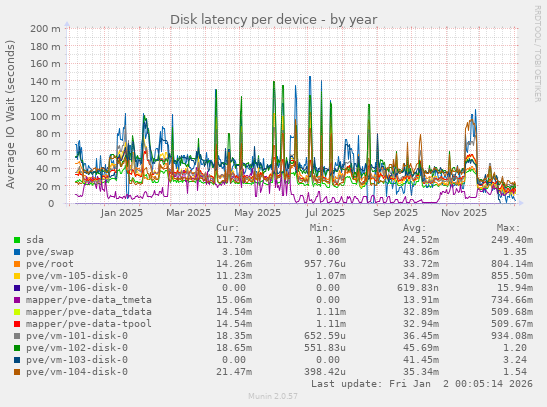Click mapper/pve-data_tdata max value '509.68m'
This screenshot has height=407, width=547.
(x=512, y=312)
